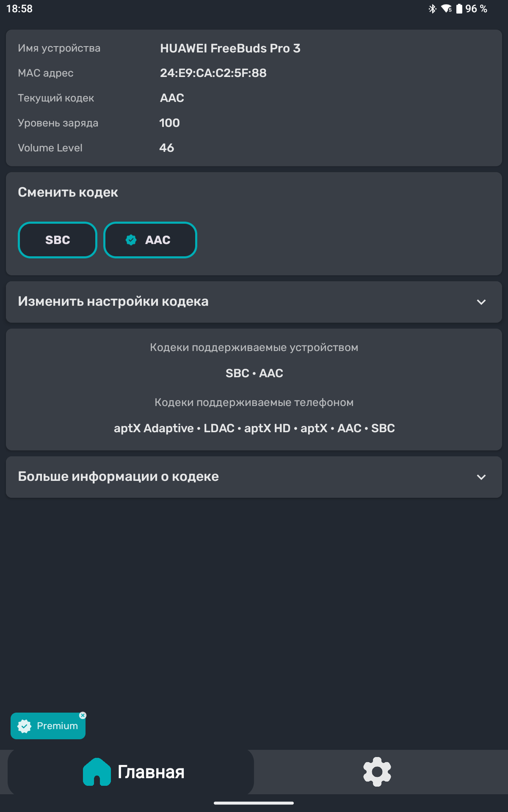Tap the device name HUAWEI FreeBuds Pro 3
The image size is (508, 812).
230,48
